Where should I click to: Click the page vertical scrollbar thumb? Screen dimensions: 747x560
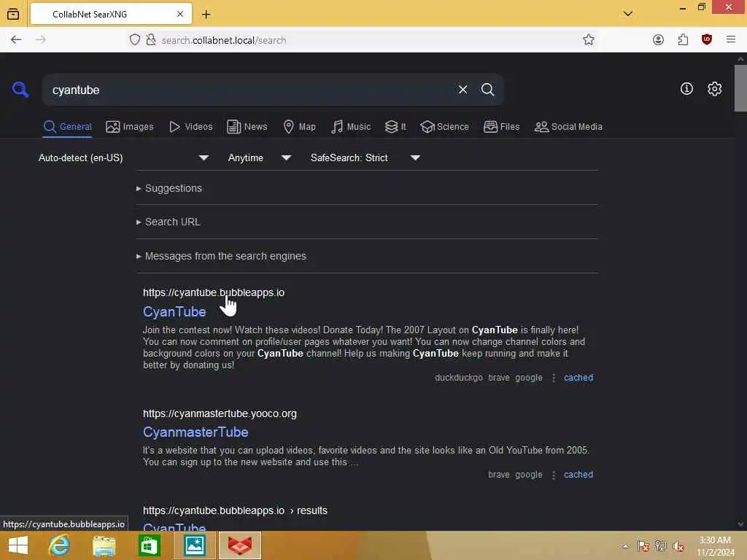(x=740, y=88)
